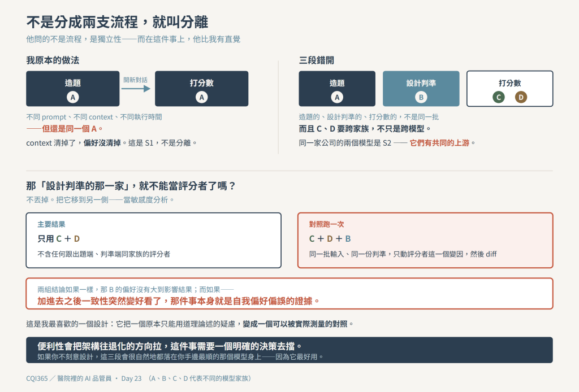Click text 只用 C + D

coord(59,238)
